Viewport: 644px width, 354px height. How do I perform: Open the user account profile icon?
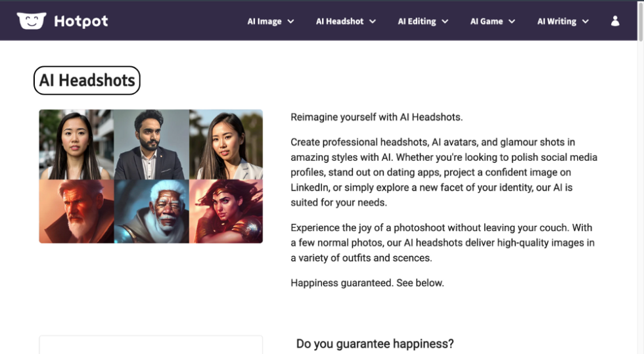pyautogui.click(x=615, y=21)
